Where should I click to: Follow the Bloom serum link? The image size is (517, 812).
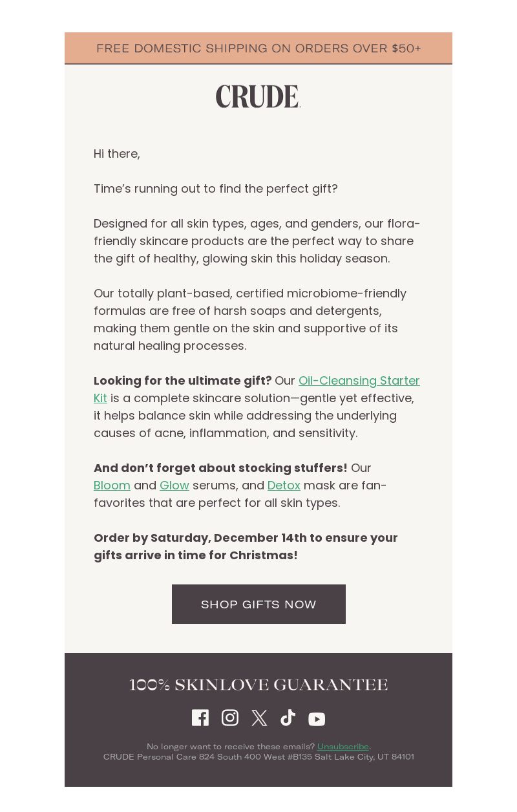[x=112, y=486]
